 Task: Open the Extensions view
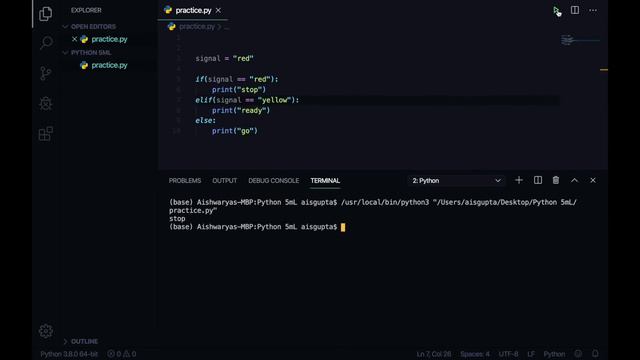click(x=46, y=133)
